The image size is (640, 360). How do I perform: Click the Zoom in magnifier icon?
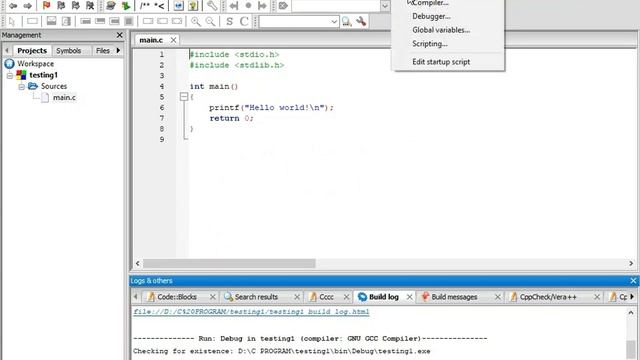click(196, 21)
